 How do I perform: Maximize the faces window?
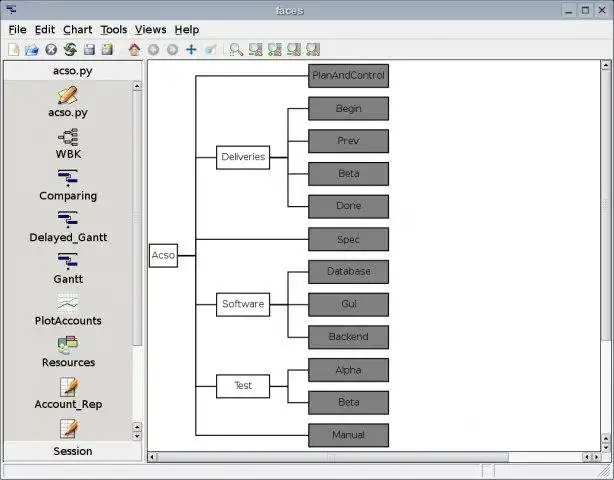coord(585,10)
